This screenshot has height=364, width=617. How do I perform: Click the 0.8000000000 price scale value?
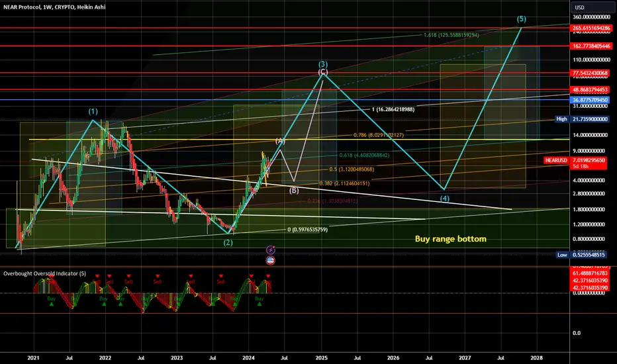[589, 239]
